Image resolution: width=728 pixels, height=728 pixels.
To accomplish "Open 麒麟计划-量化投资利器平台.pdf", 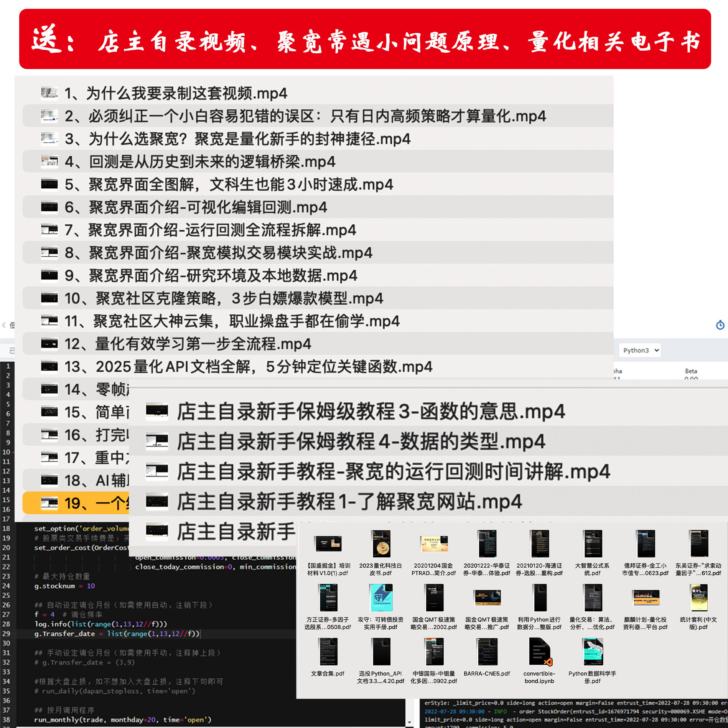I will tap(646, 598).
